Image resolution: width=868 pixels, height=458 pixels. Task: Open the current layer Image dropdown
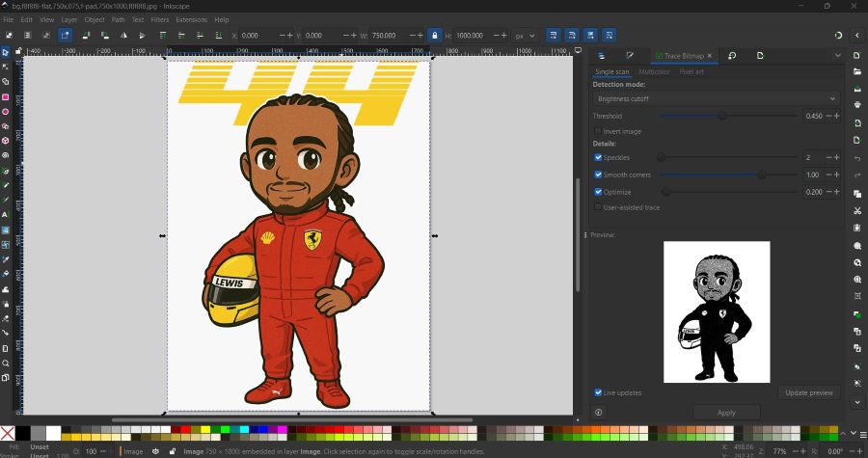point(132,451)
